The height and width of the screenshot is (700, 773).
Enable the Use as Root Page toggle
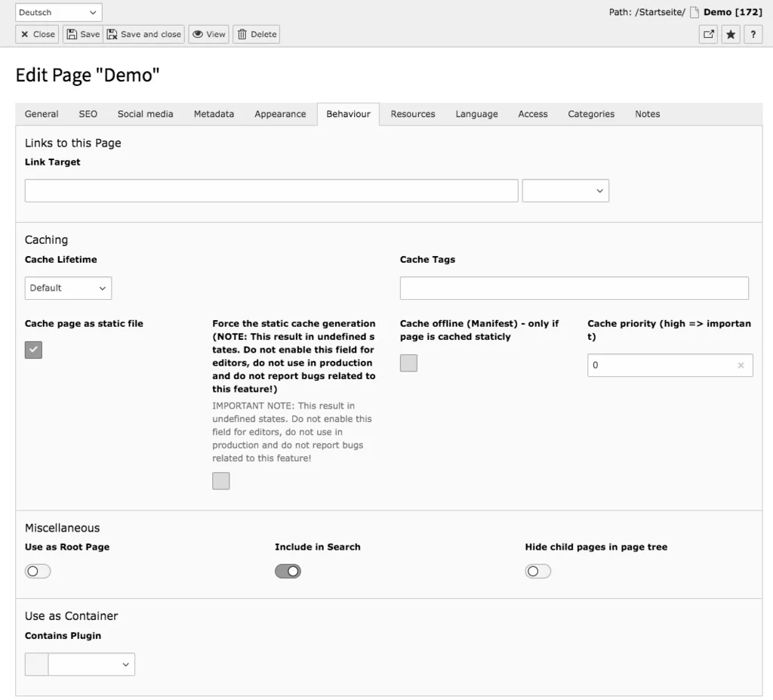[38, 571]
